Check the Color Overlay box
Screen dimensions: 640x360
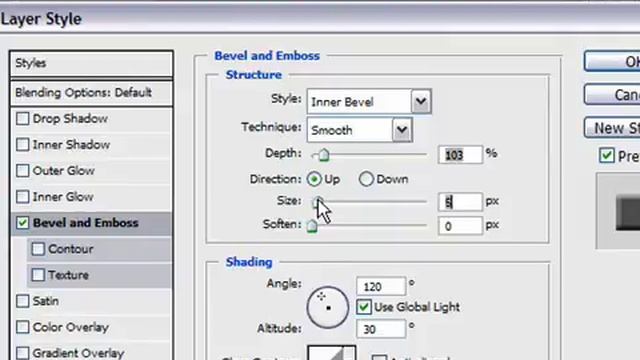click(22, 327)
